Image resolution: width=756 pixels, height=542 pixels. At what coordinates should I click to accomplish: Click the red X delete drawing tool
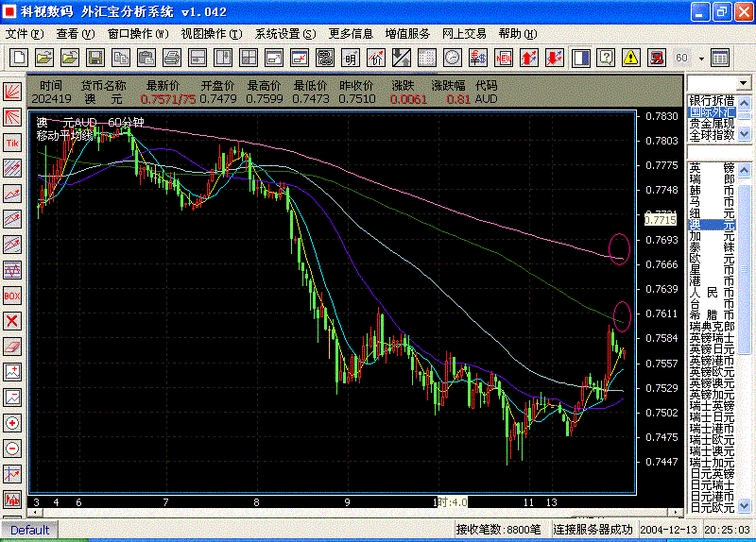12,321
